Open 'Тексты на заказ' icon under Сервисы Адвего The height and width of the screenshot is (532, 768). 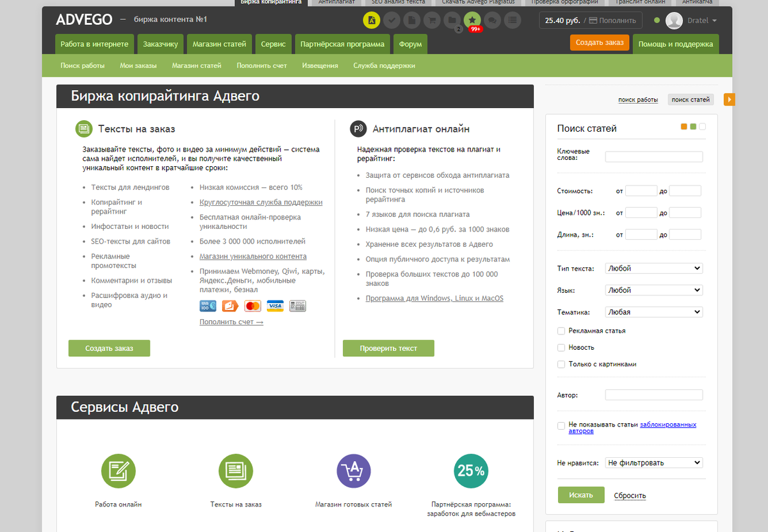click(236, 471)
